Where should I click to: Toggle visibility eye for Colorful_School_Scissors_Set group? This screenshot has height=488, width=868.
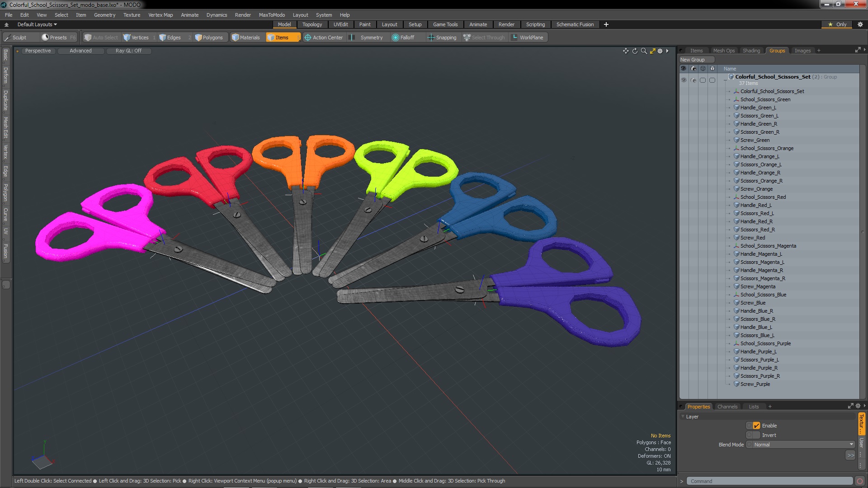(684, 80)
